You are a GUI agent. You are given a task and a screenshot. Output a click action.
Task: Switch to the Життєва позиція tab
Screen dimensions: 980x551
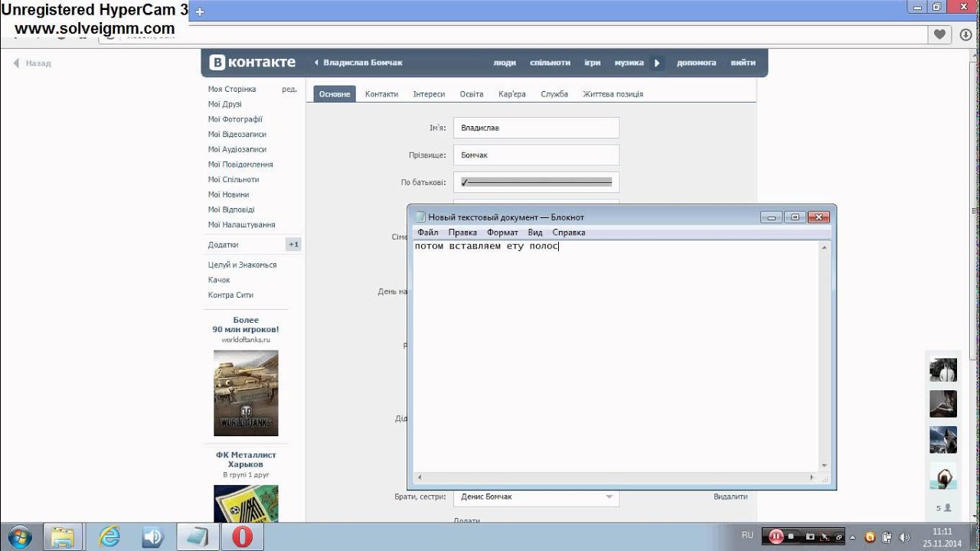point(613,94)
